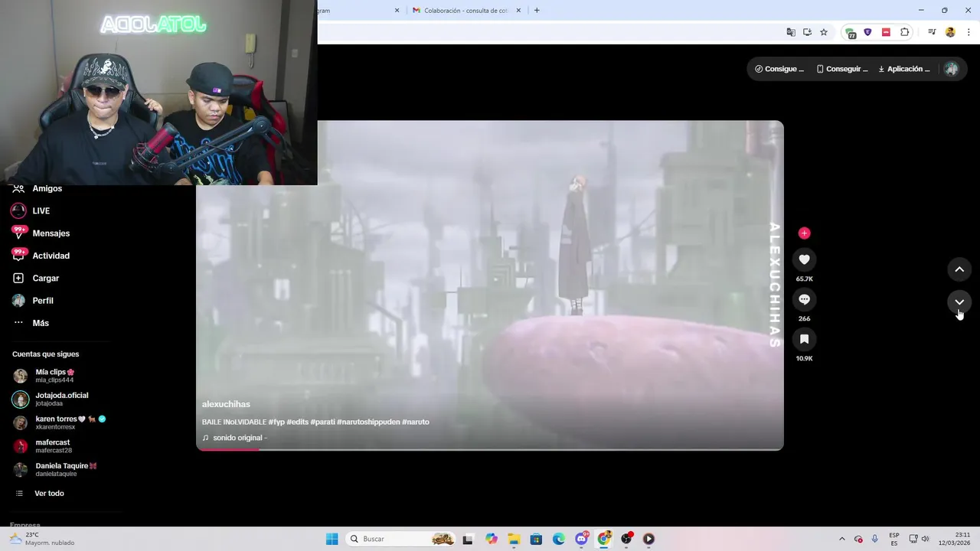Click the taskbar Buscar search box
The image size is (980, 551).
pos(400,539)
